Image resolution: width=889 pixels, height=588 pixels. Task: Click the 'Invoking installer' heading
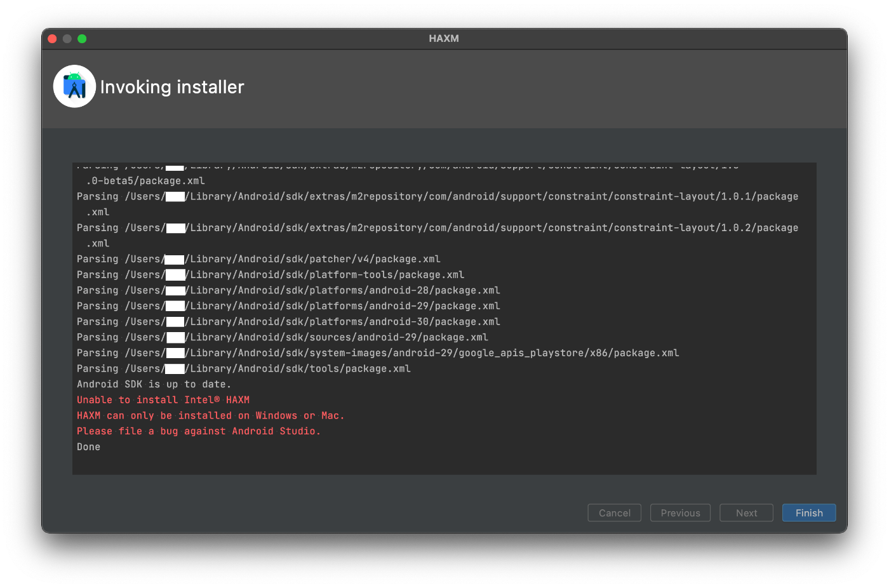click(172, 87)
